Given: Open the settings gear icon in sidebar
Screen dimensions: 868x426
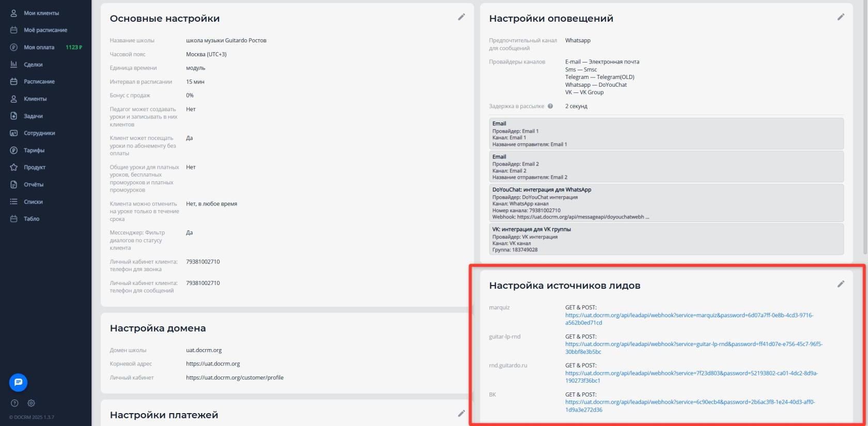Looking at the screenshot, I should click(31, 403).
